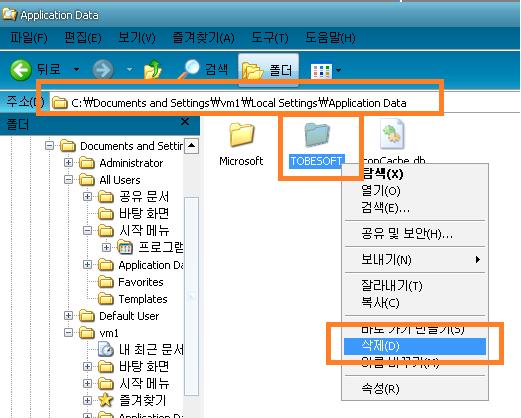Open the Back history dropdown arrow

click(x=77, y=69)
